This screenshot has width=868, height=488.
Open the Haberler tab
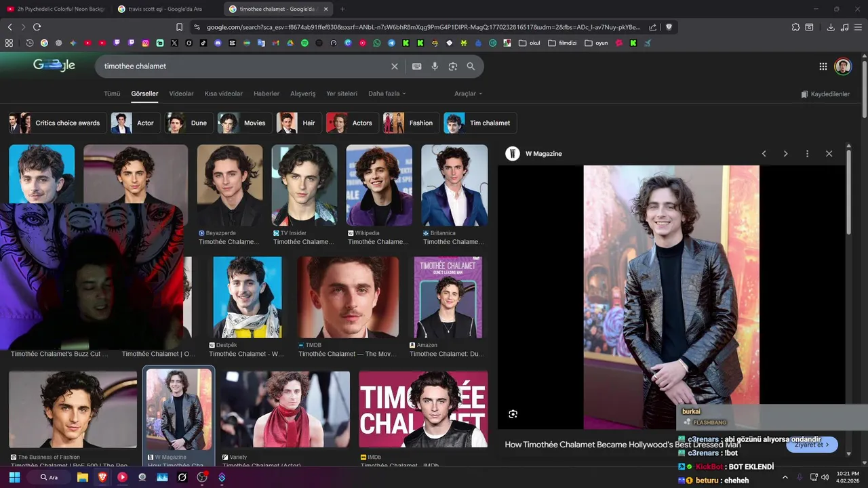(267, 94)
